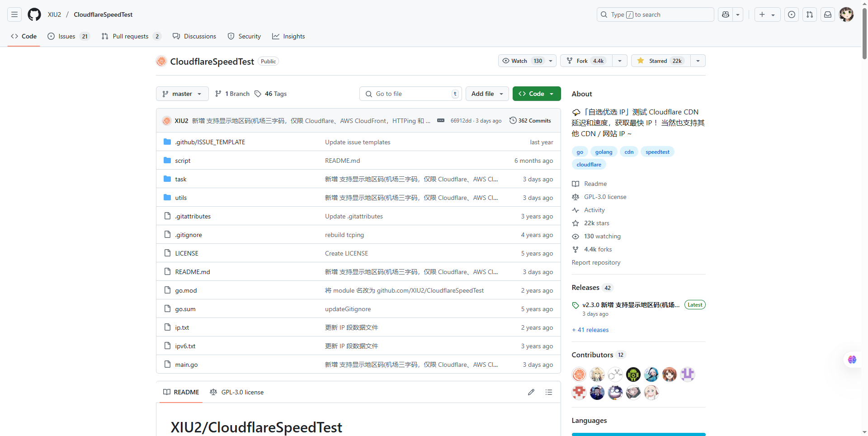Go to GitHub home via Octocat logo
868x436 pixels.
34,14
